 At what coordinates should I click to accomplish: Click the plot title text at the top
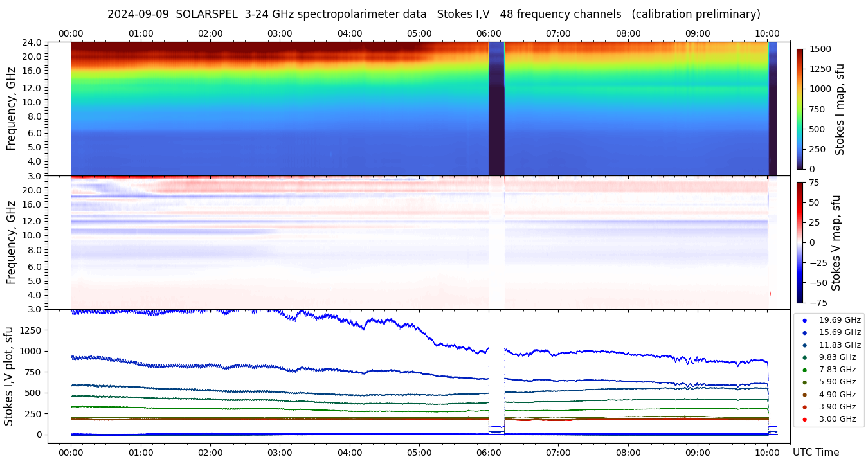pos(433,14)
